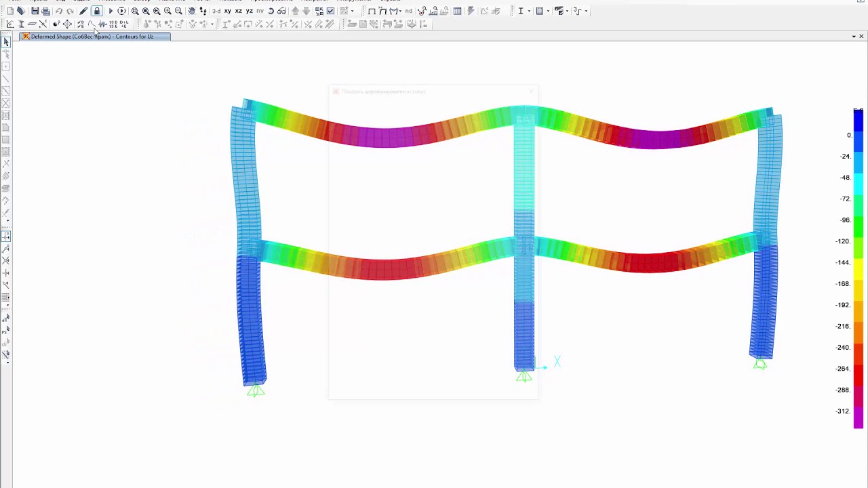Zoom out one step magnifier minus
Viewport: 868px width, 488px height.
[x=178, y=11]
